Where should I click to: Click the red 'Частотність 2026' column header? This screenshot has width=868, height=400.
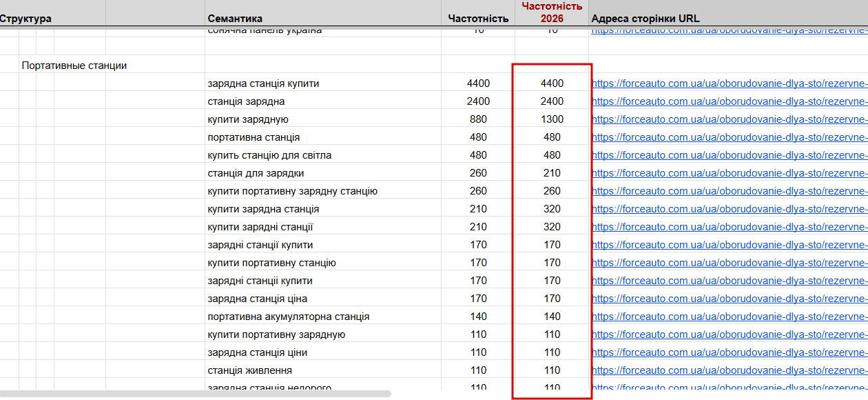coord(552,12)
